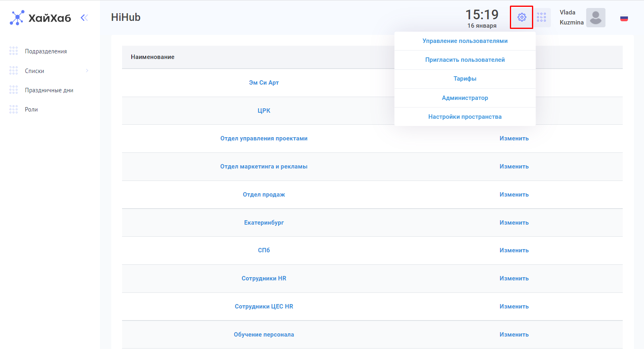
Task: Open Vlada Kuzmina user profile name
Action: (572, 18)
